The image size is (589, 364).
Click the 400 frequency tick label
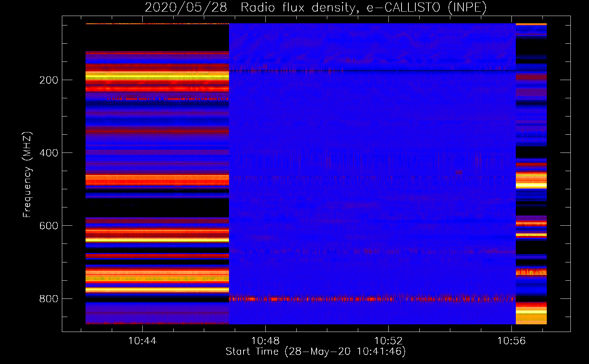click(x=49, y=153)
